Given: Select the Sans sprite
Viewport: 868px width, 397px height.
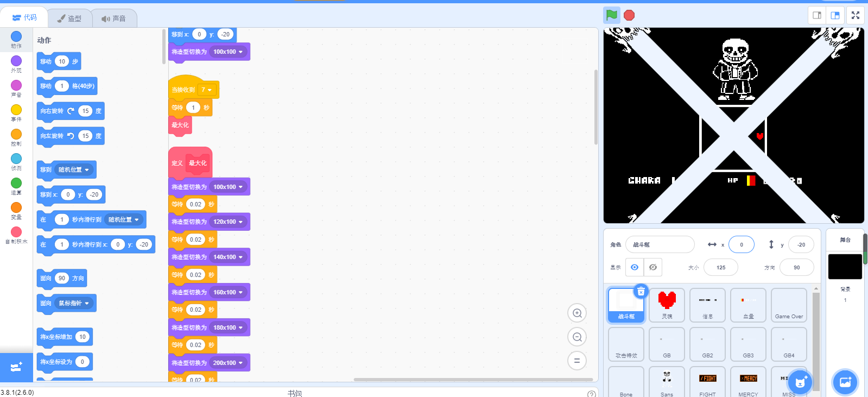Looking at the screenshot, I should point(667,382).
